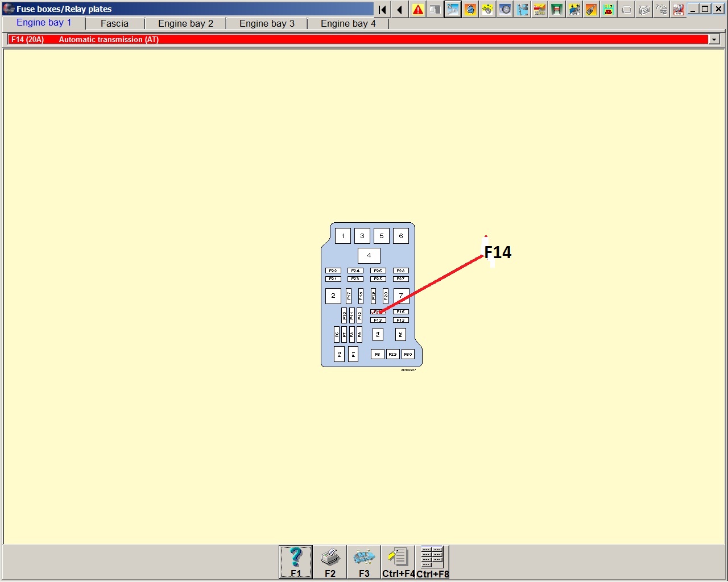Open the Engine bay 3 tab
The height and width of the screenshot is (582, 728).
(x=267, y=23)
